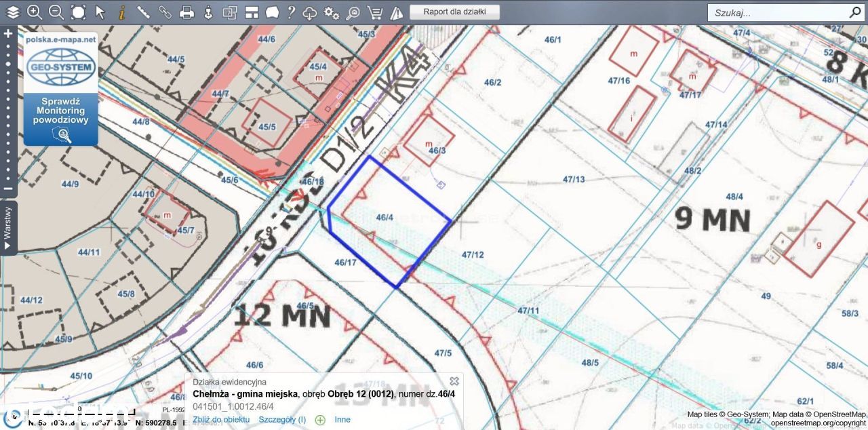Click parcel label 46/17 on map
The width and height of the screenshot is (868, 430).
[x=345, y=262]
